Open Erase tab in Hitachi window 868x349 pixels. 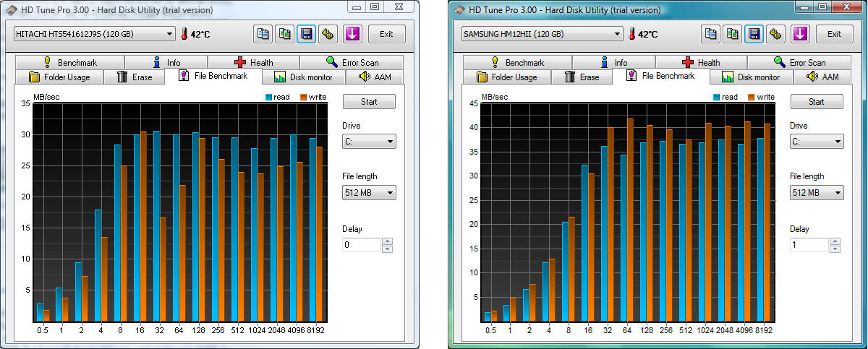coord(134,77)
